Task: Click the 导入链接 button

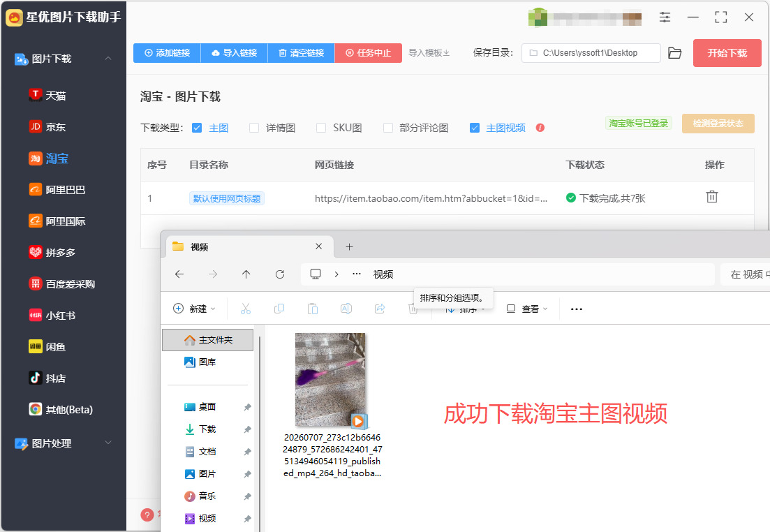Action: 235,52
